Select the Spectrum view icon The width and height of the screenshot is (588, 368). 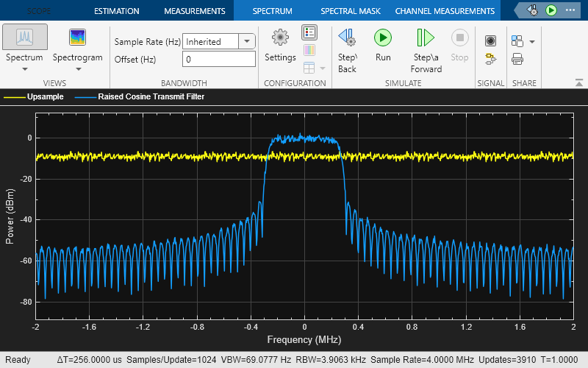pos(25,38)
